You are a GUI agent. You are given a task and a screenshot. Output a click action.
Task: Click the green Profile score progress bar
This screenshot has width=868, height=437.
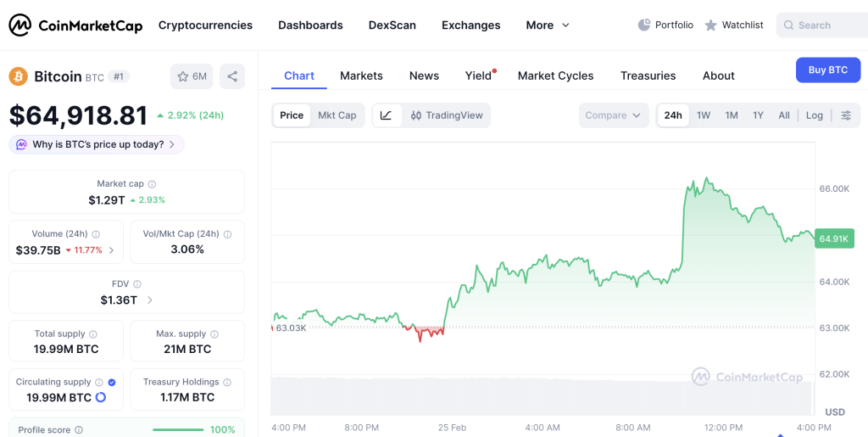178,430
